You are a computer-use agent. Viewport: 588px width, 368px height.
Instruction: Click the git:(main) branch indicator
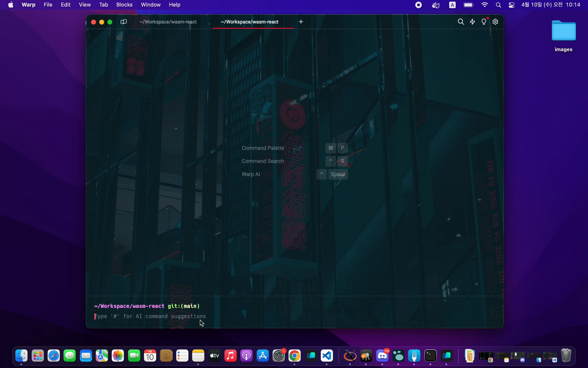[184, 306]
